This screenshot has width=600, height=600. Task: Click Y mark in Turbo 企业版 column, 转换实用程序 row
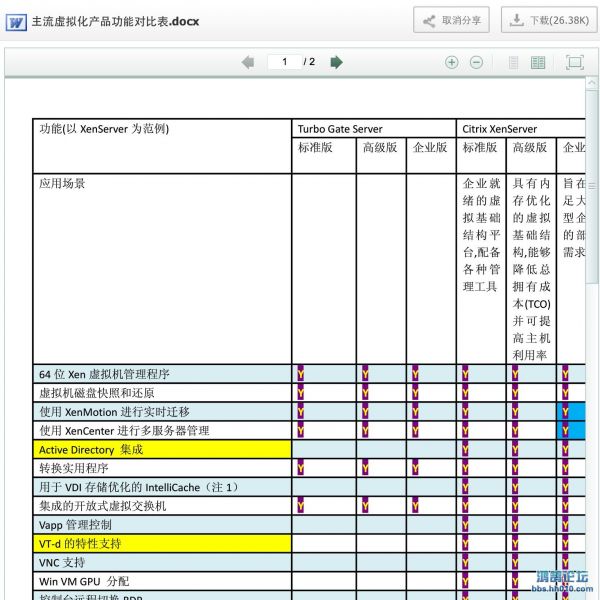click(415, 468)
